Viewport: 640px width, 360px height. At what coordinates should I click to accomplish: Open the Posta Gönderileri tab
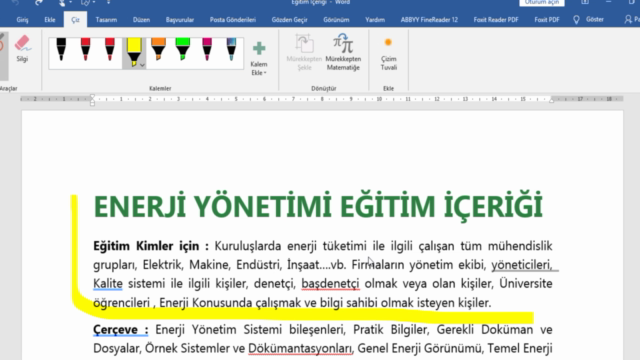233,20
